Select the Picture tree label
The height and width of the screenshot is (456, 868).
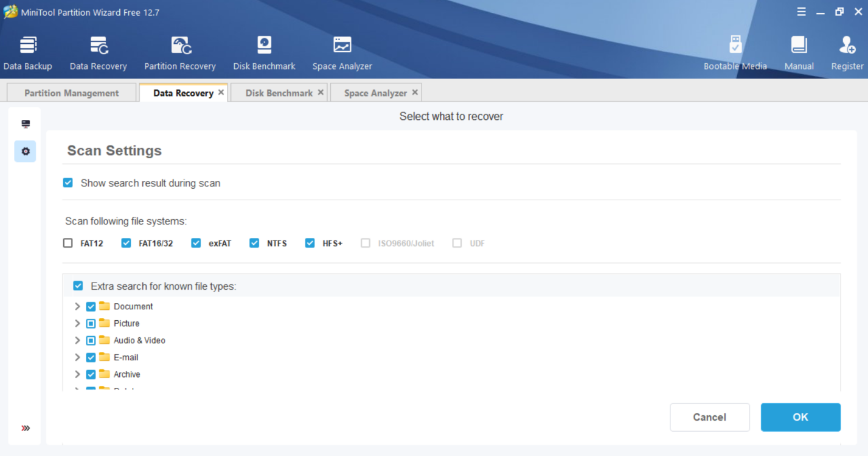127,323
